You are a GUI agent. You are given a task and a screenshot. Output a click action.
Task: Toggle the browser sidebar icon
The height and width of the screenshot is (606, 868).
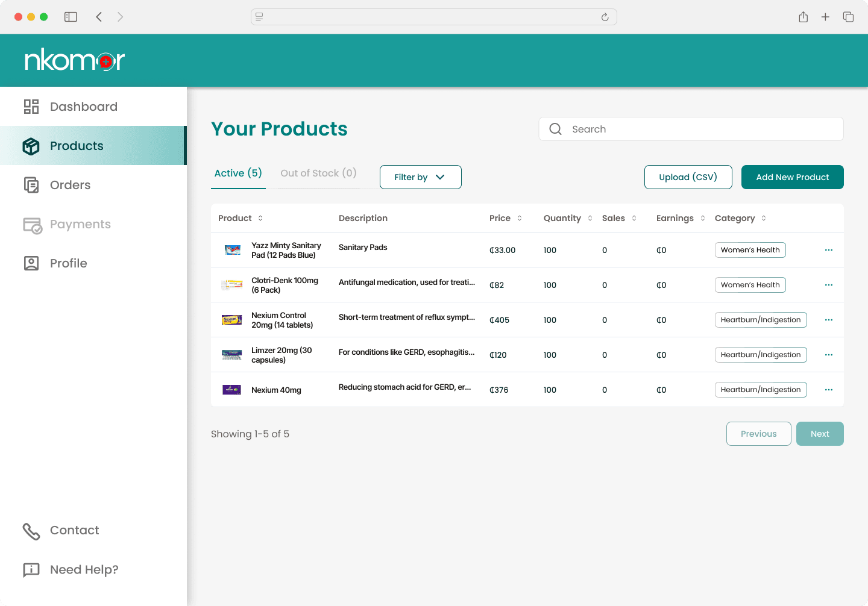tap(71, 17)
